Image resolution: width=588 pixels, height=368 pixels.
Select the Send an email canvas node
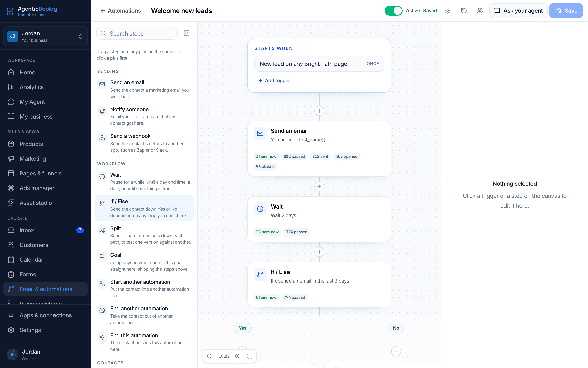coord(319,149)
